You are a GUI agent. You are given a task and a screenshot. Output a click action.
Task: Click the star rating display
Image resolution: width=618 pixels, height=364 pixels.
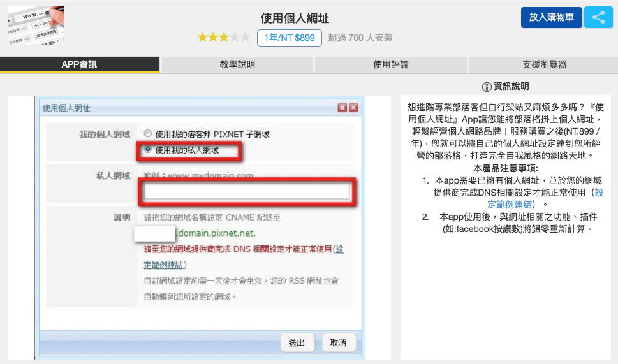(223, 38)
